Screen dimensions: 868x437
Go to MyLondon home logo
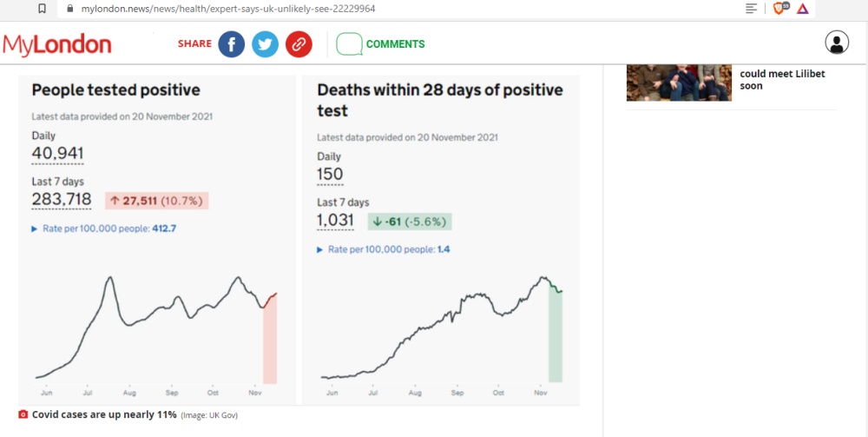coord(57,44)
